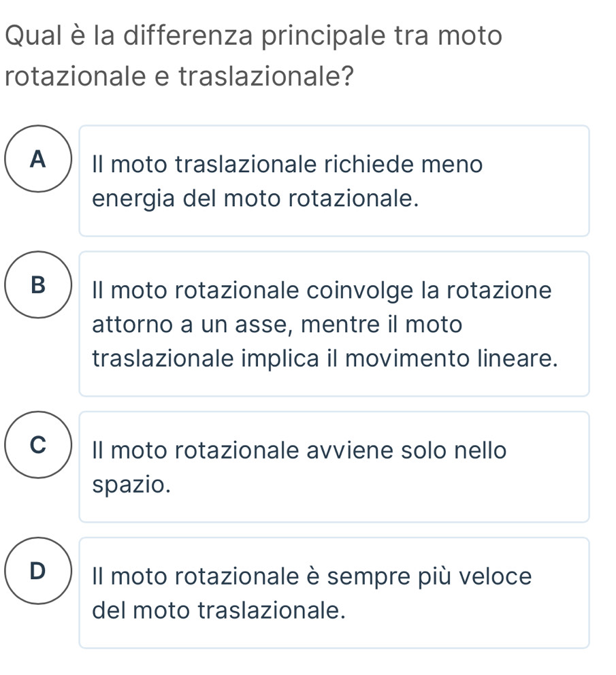Choose the card saying rotation happens only in space
This screenshot has height=675, width=616.
click(334, 467)
